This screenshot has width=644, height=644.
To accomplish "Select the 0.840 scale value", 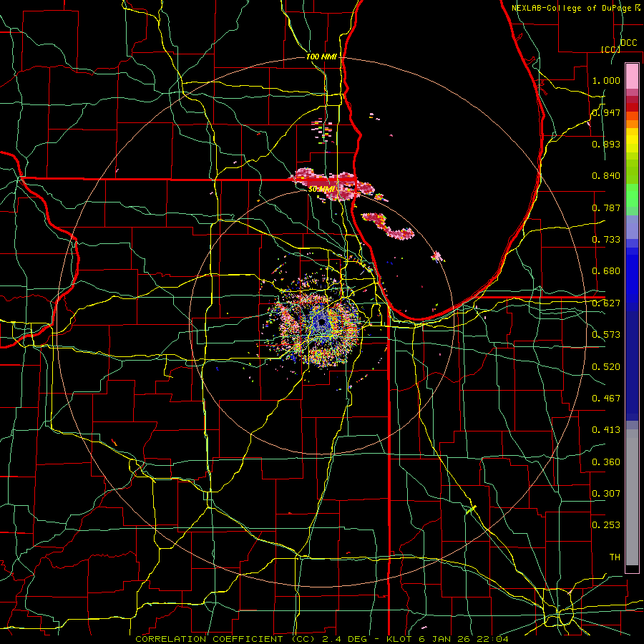I will click(x=606, y=176).
